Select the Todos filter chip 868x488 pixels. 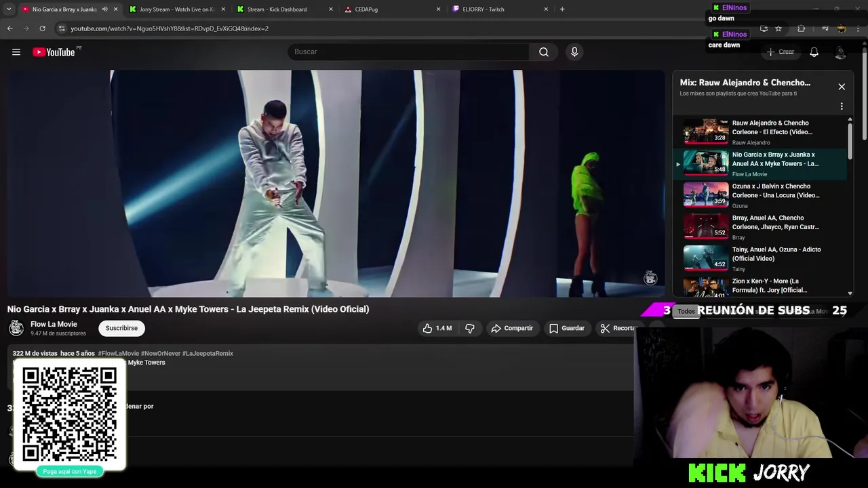pos(686,311)
